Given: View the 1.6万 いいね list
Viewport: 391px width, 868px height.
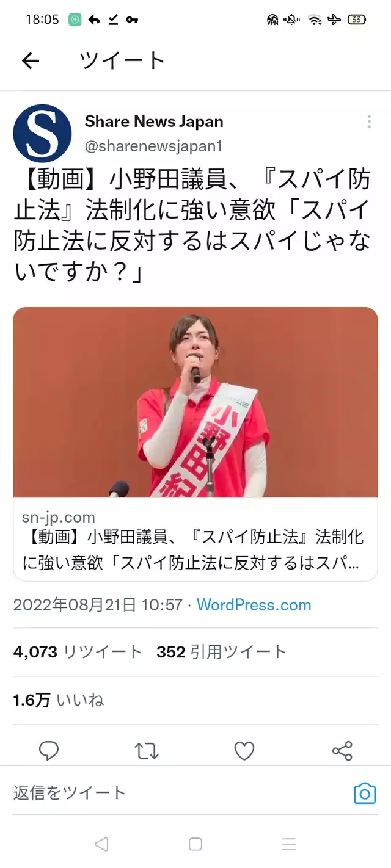Looking at the screenshot, I should pyautogui.click(x=59, y=700).
